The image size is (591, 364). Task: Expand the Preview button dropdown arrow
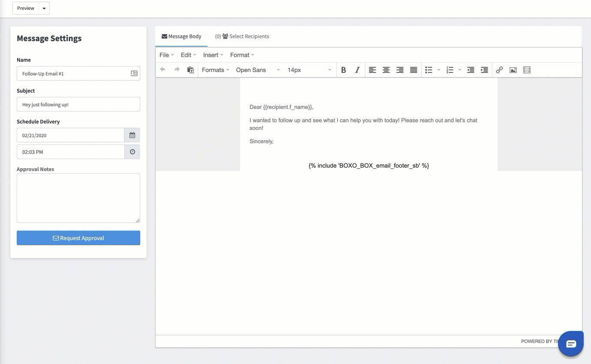[43, 8]
